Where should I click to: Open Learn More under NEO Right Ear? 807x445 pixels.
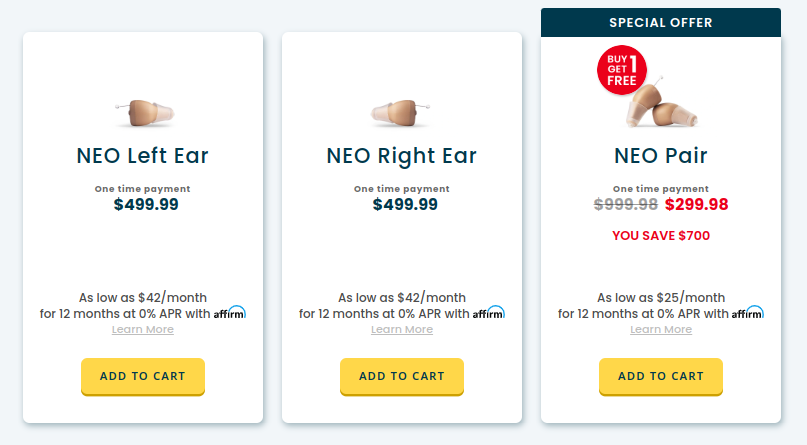pyautogui.click(x=402, y=330)
